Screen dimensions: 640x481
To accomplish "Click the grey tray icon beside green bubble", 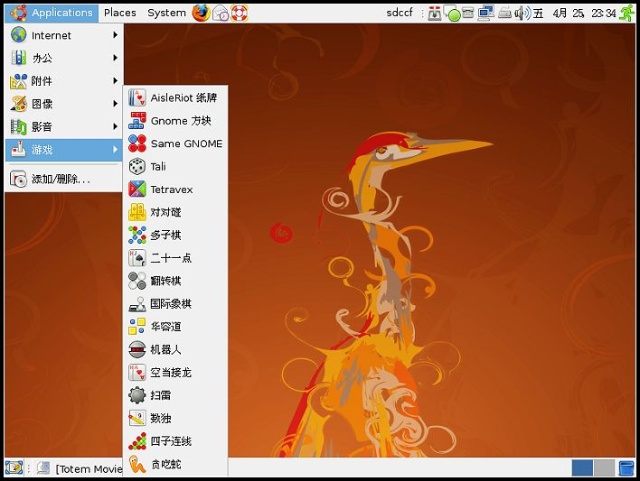I will (x=468, y=13).
